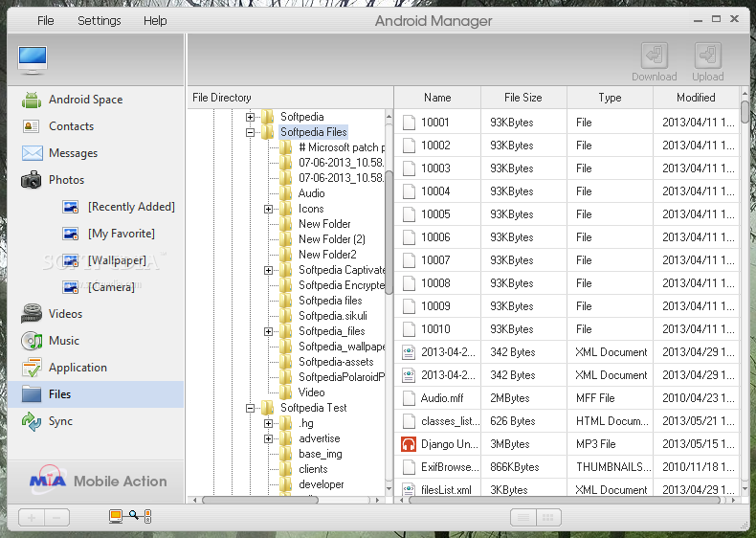This screenshot has width=756, height=538.
Task: Select the Video folder in tree
Action: (x=311, y=392)
